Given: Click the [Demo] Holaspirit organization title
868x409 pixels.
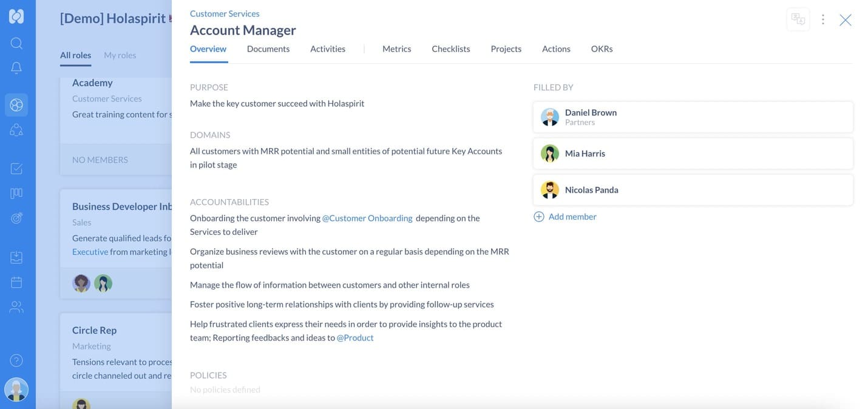Looking at the screenshot, I should click(x=113, y=18).
